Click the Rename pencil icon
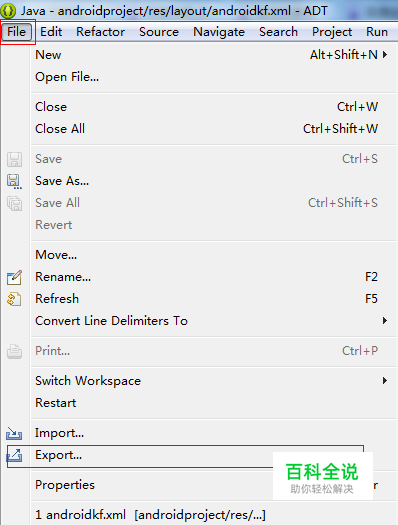 [x=14, y=277]
